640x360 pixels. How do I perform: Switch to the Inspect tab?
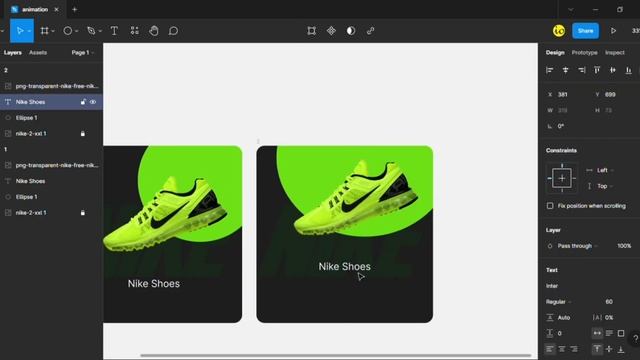click(x=615, y=53)
